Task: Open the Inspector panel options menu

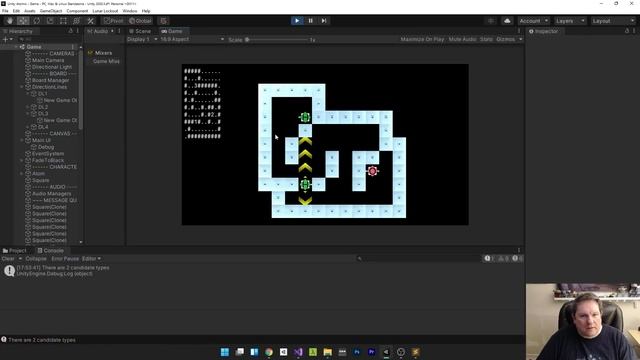Action: pyautogui.click(x=634, y=31)
